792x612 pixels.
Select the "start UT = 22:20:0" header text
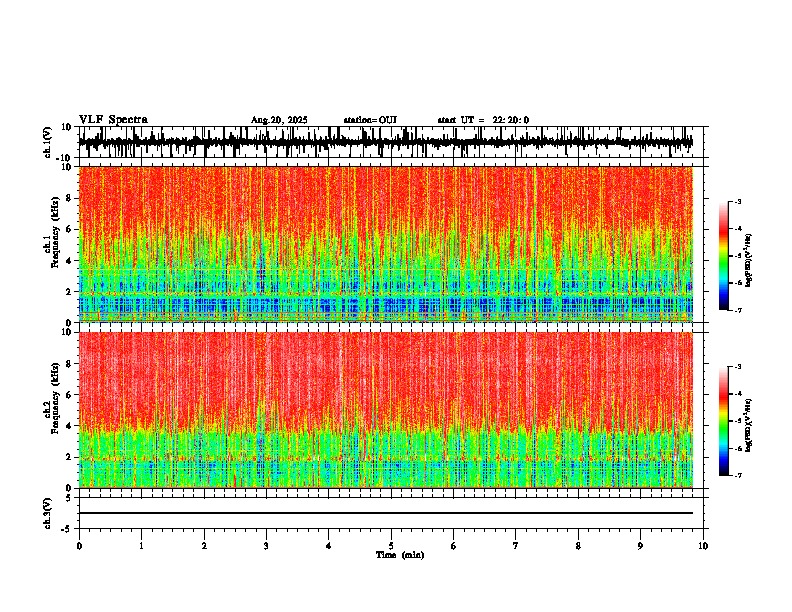coord(483,120)
